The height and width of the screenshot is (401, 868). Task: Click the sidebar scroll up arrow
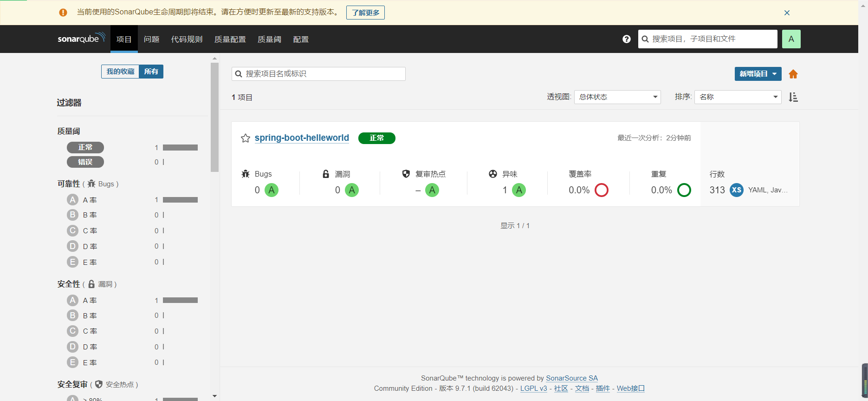tap(214, 59)
